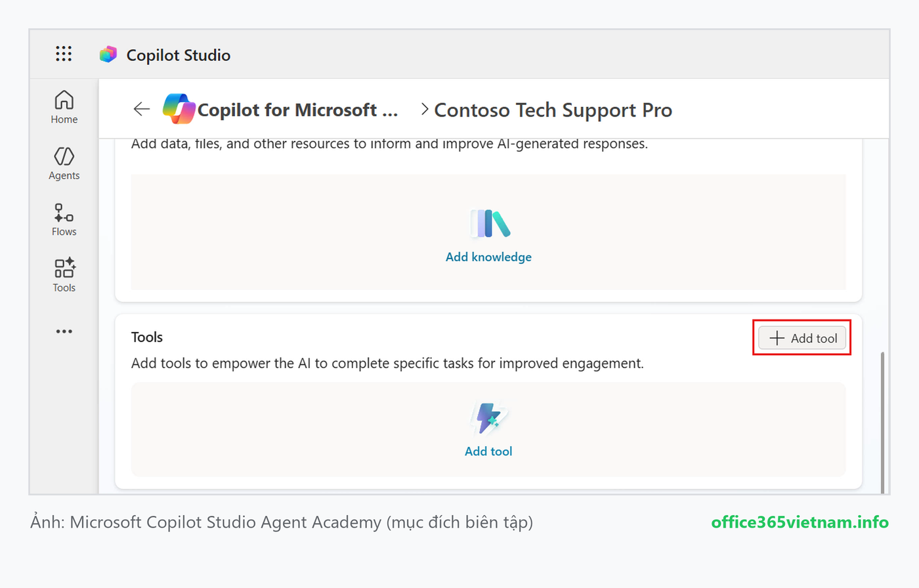Click the lightning bolt tool icon
The image size is (919, 588).
(488, 418)
